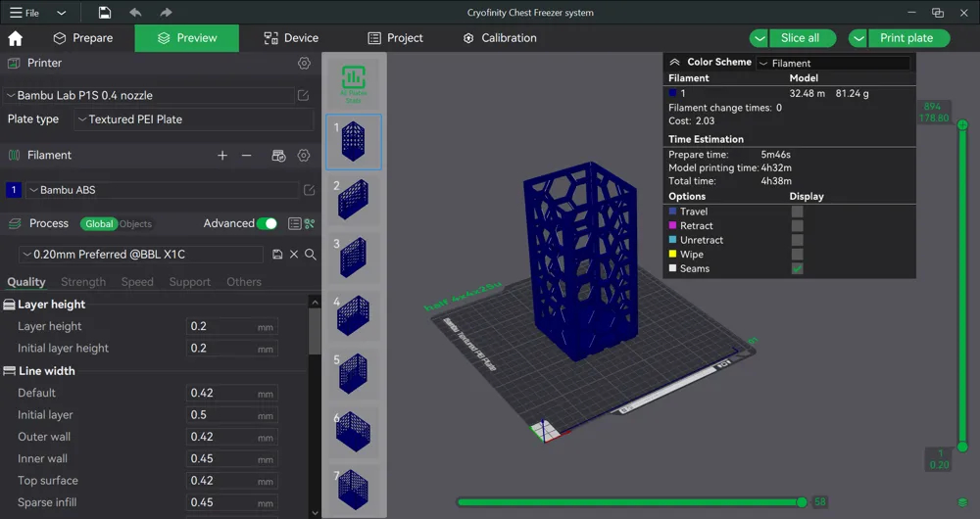Viewport: 980px width, 519px height.
Task: Open the Support settings tab
Action: click(x=189, y=282)
